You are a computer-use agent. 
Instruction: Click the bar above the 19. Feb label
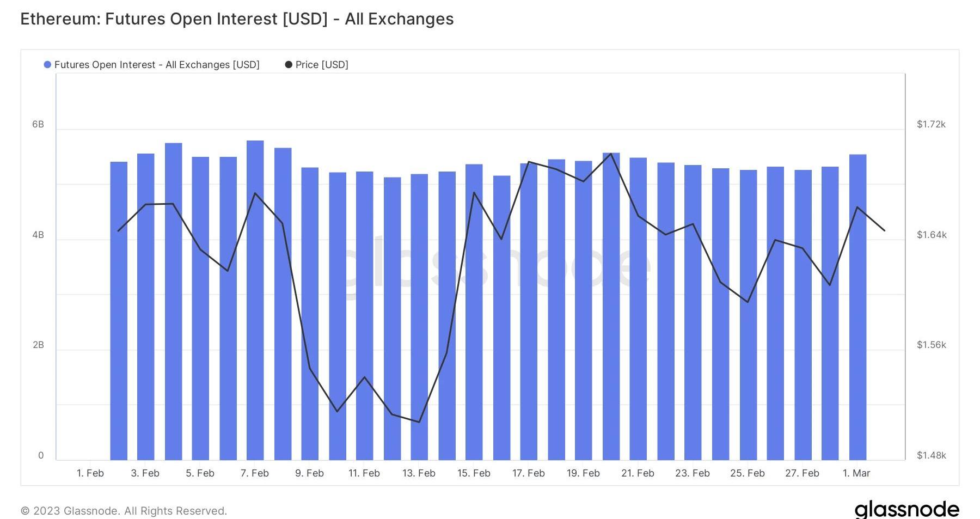(583, 310)
